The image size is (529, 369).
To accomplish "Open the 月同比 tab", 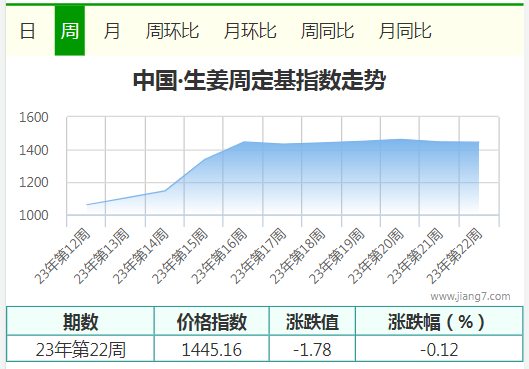I will 405,31.
